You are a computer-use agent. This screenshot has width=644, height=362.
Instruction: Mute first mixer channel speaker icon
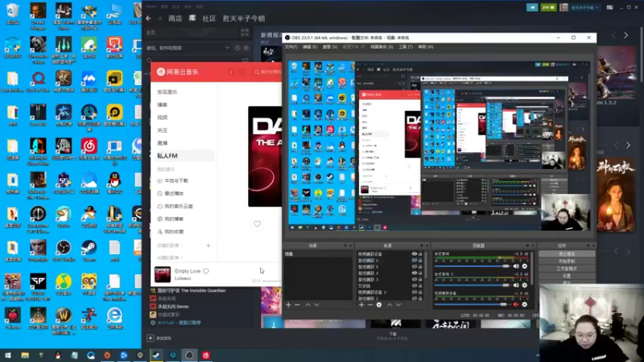click(516, 266)
